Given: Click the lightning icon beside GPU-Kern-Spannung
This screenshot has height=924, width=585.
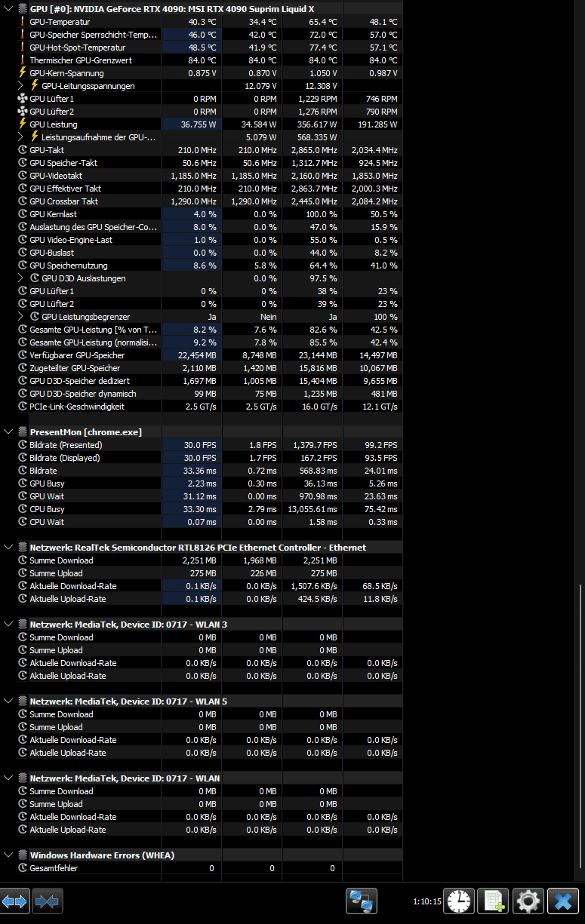Looking at the screenshot, I should (23, 73).
